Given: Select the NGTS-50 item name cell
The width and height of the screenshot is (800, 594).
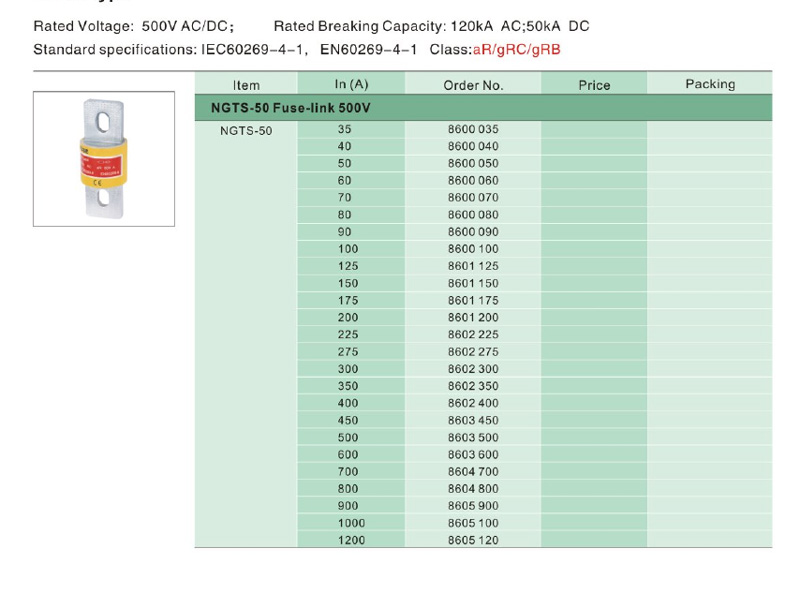Looking at the screenshot, I should coord(246,130).
